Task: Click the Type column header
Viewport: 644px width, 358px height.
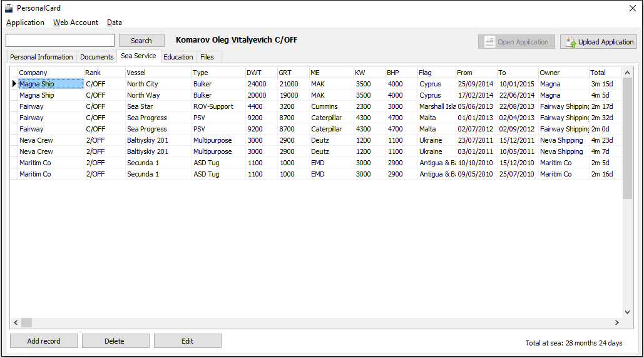Action: pos(218,73)
